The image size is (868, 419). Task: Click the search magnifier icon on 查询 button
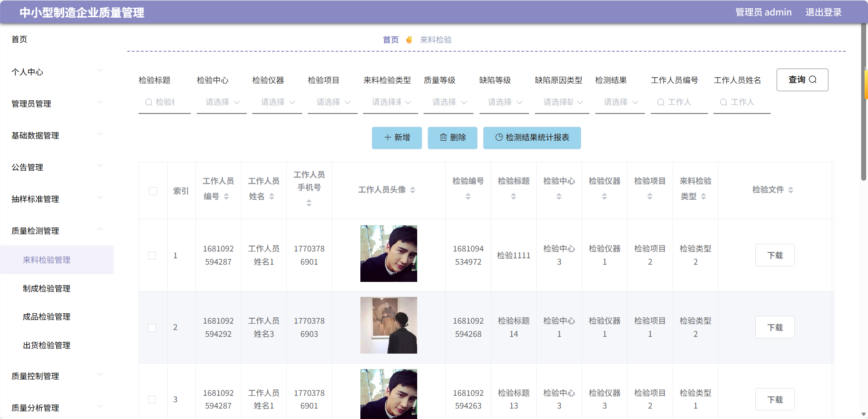[813, 79]
